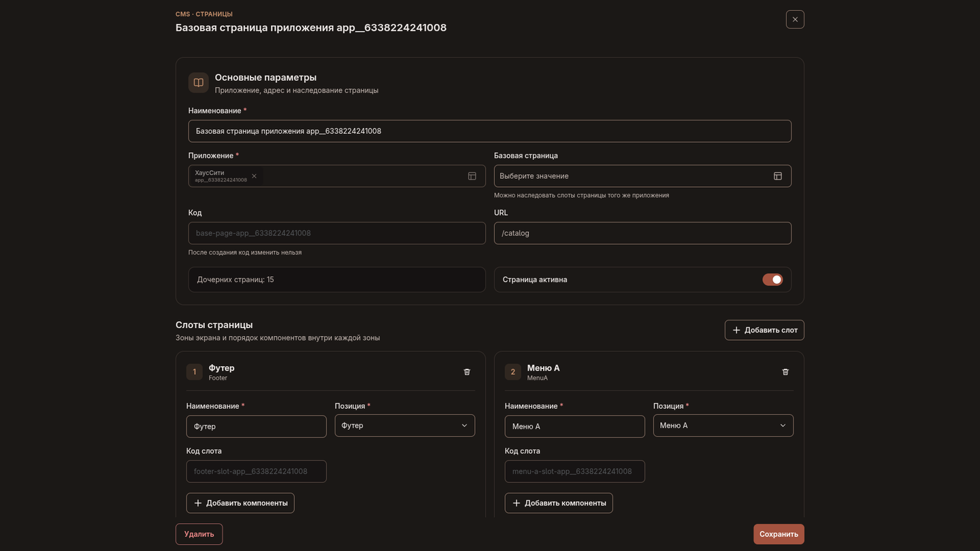The image size is (980, 551).
Task: Add components to the Футер slot
Action: [240, 503]
